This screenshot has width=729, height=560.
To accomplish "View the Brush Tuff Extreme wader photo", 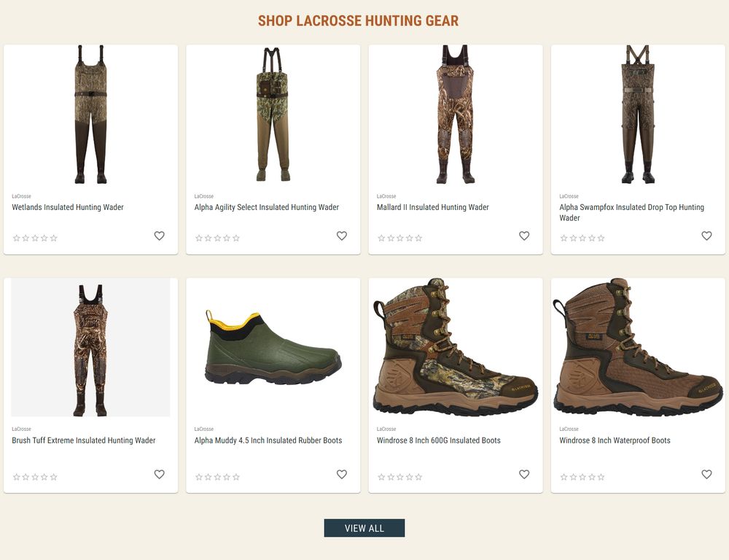I will point(90,349).
